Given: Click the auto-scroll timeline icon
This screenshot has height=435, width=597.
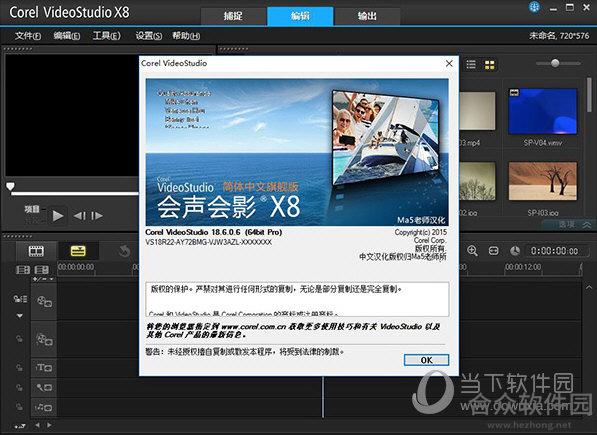Looking at the screenshot, I should 20,426.
